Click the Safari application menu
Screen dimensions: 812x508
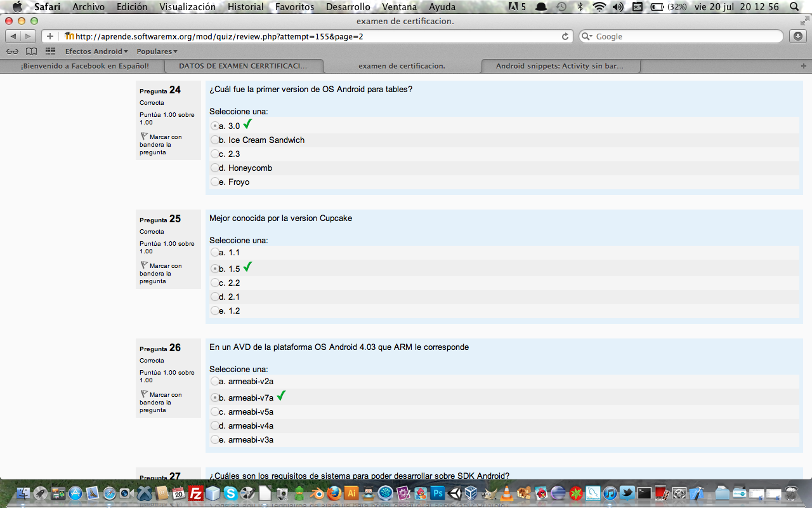click(x=47, y=7)
